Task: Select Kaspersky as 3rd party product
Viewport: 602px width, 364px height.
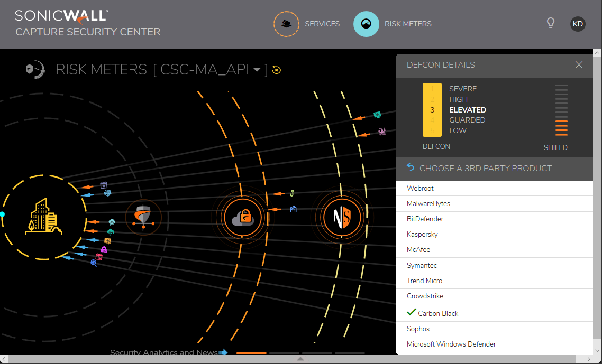Action: 495,235
